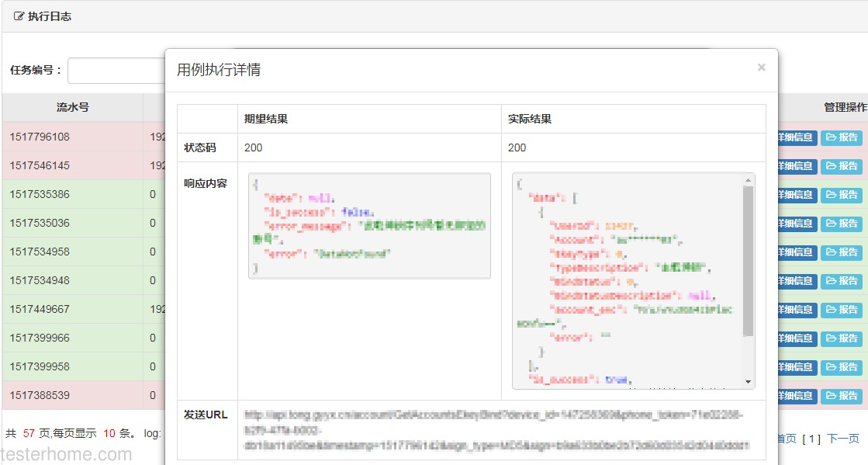Screen dimensions: 868x465
Task: Click the up arrow of the 实际结果 scrollbar
Action: tap(749, 180)
